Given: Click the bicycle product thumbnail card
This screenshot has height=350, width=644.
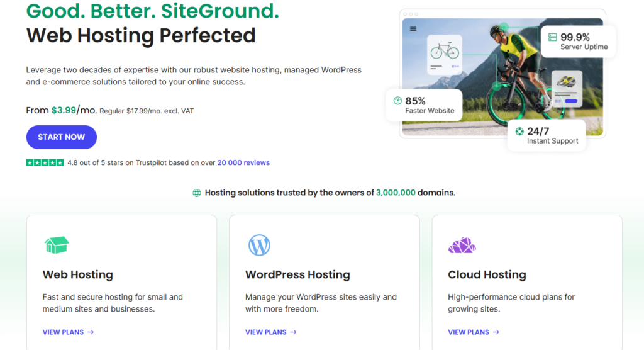Looking at the screenshot, I should (445, 55).
